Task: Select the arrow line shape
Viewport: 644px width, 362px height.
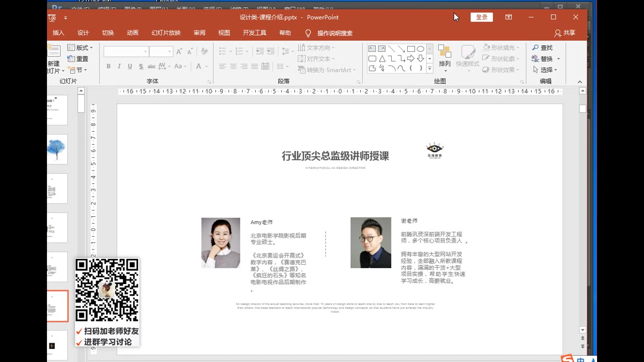Action: pos(401,49)
